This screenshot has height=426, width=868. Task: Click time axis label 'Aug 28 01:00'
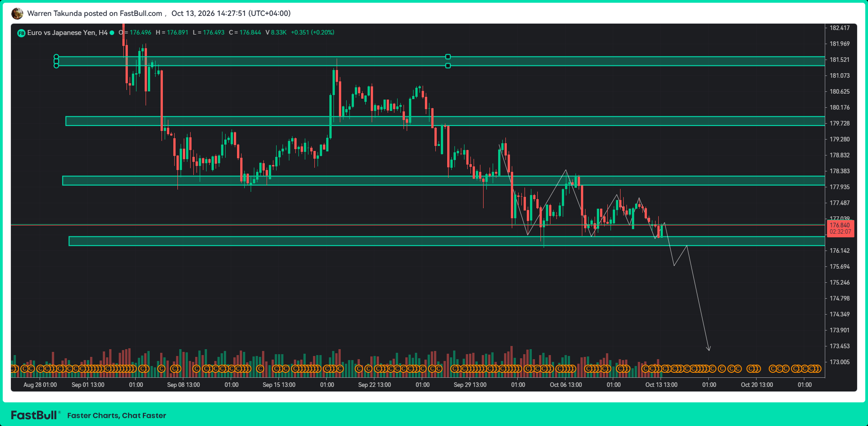40,385
